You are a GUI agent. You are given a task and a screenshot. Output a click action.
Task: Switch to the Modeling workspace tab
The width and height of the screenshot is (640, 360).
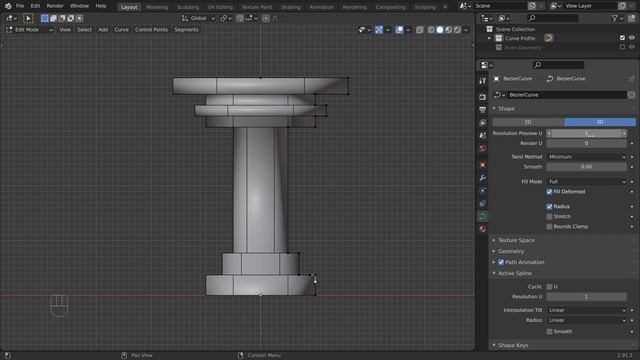157,7
